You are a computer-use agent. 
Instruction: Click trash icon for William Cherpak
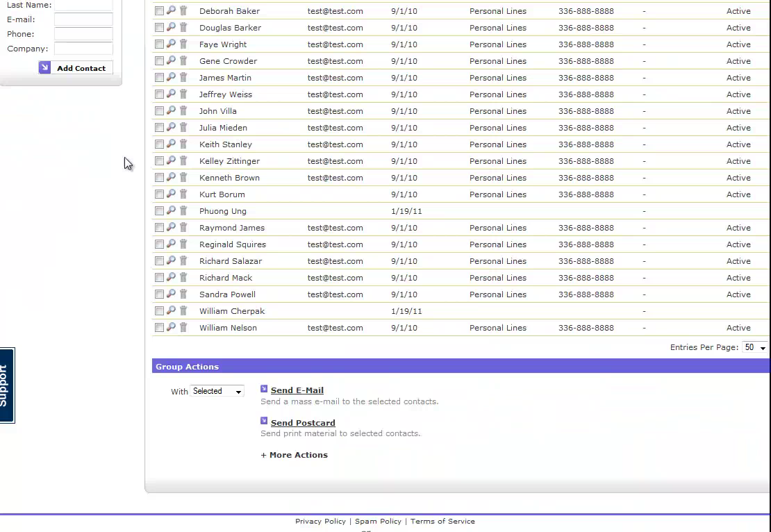click(x=183, y=311)
